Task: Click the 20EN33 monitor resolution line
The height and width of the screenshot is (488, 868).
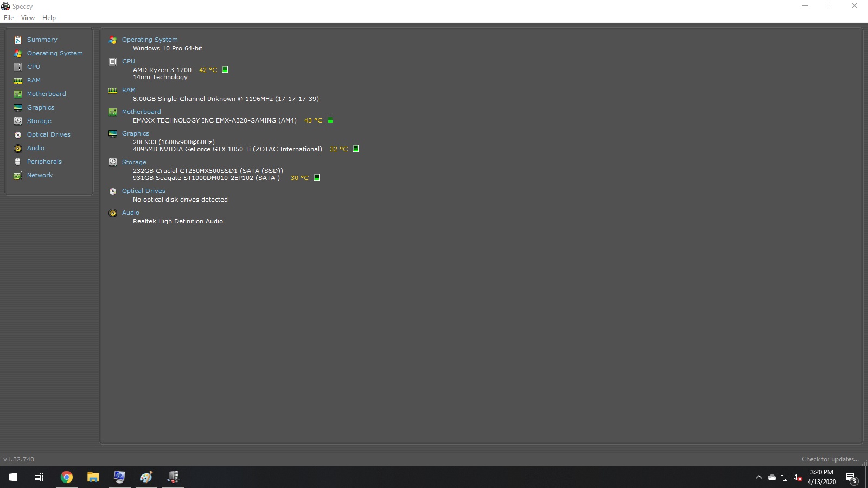Action: coord(174,142)
